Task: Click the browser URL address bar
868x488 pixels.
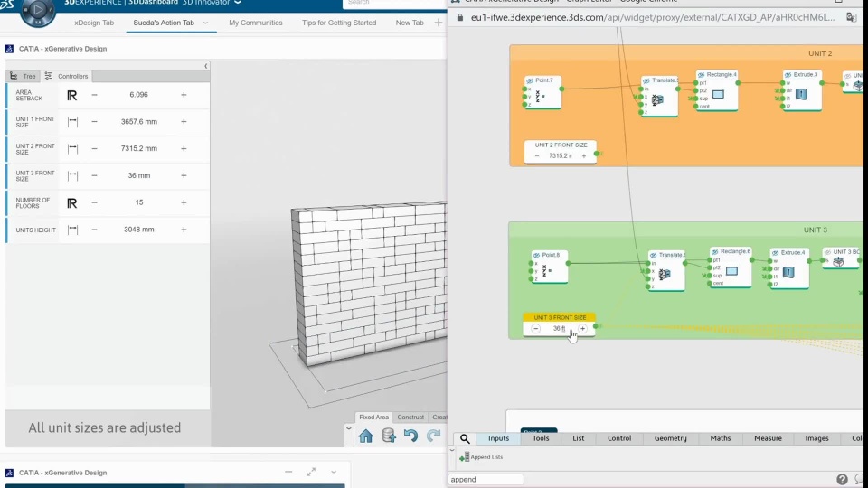Action: click(x=653, y=18)
